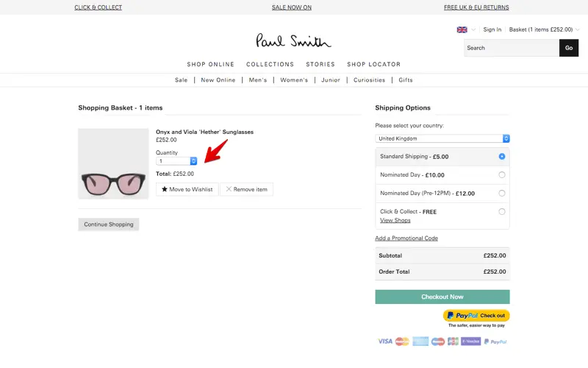Select Nominated Day £10.00 radio button
The width and height of the screenshot is (588, 368).
point(502,174)
